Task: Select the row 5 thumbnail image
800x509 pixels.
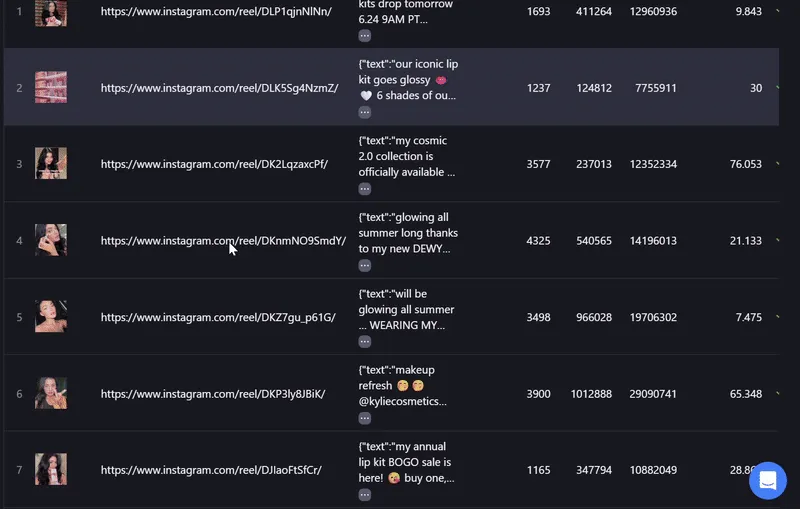Action: (51, 316)
